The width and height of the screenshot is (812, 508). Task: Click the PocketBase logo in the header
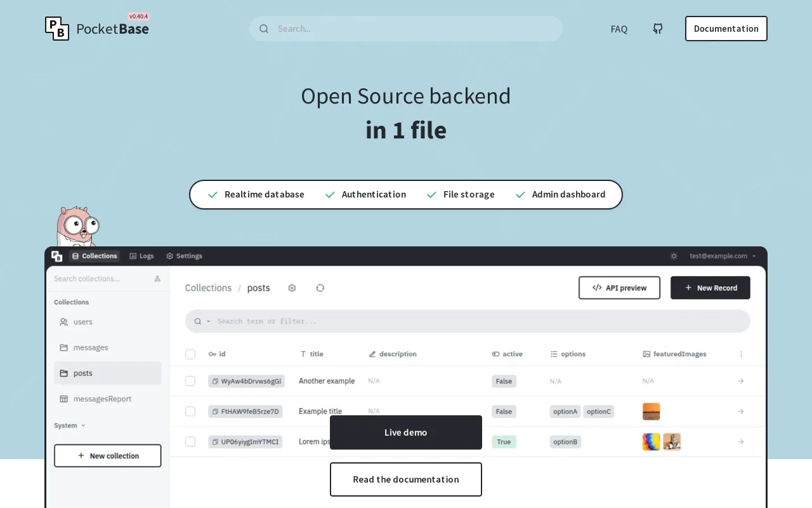pyautogui.click(x=97, y=29)
